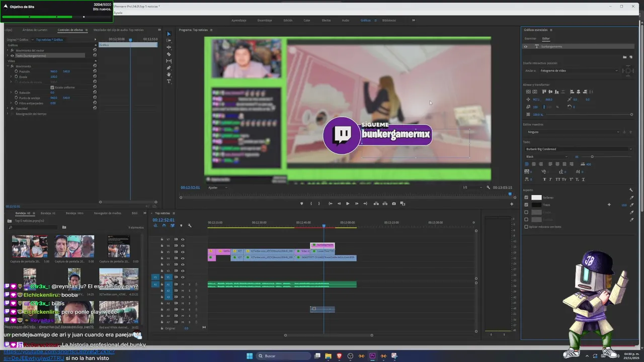The height and width of the screenshot is (362, 644).
Task: Open the Ámbitos de Lumetri tab
Action: pyautogui.click(x=35, y=30)
